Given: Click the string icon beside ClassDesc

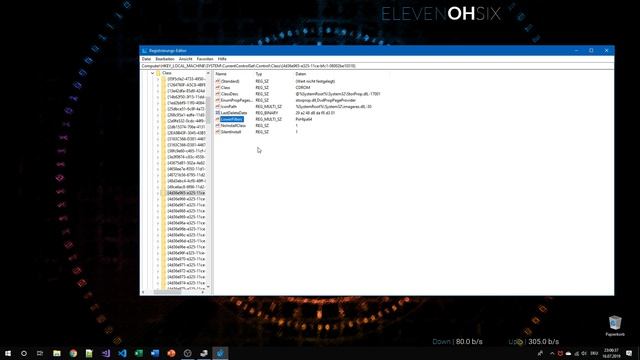Looking at the screenshot, I should 218,94.
